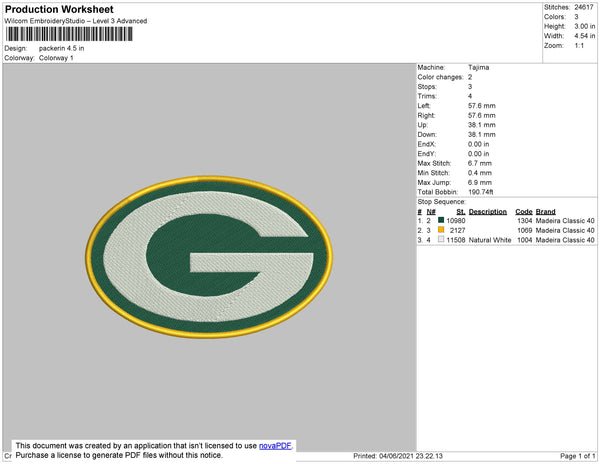This screenshot has width=600, height=464.
Task: Click Madeira Classic 40 brand for code 1069
Action: [565, 230]
